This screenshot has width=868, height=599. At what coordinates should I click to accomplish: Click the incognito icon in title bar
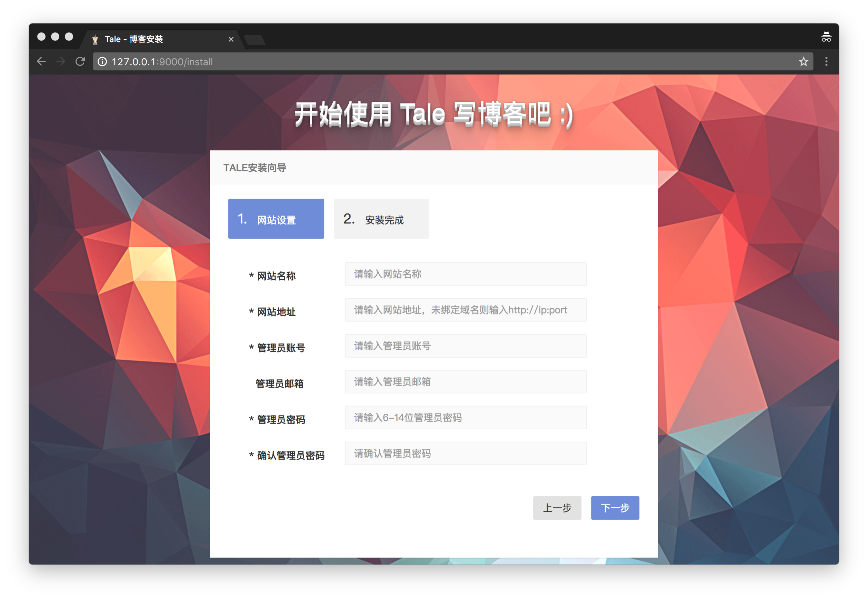tap(826, 37)
